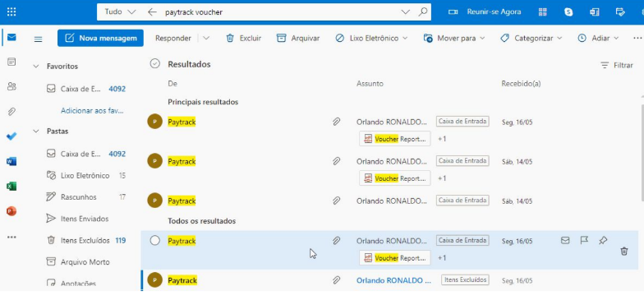Open search filters dropdown chevron

coord(406,12)
